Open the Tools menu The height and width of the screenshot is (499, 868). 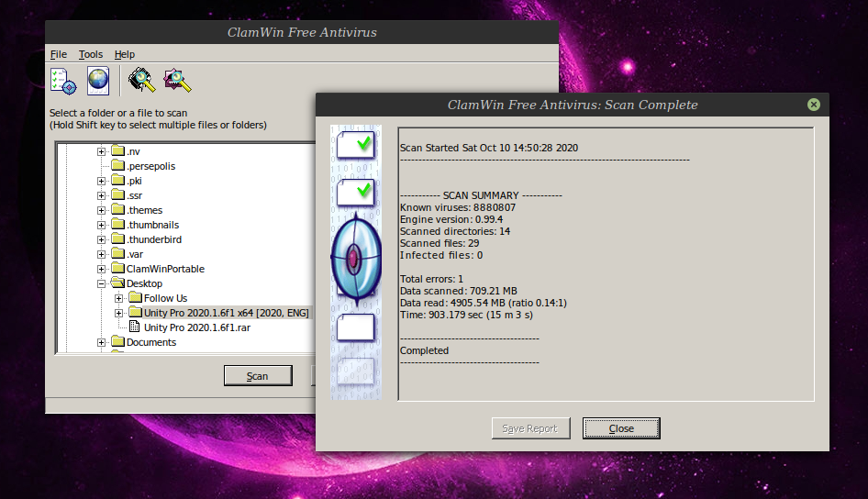[90, 54]
